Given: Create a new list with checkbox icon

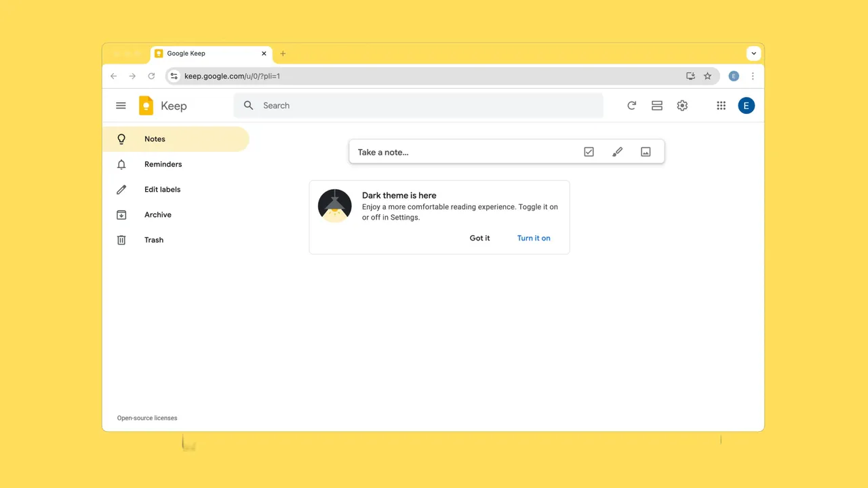Looking at the screenshot, I should point(589,152).
